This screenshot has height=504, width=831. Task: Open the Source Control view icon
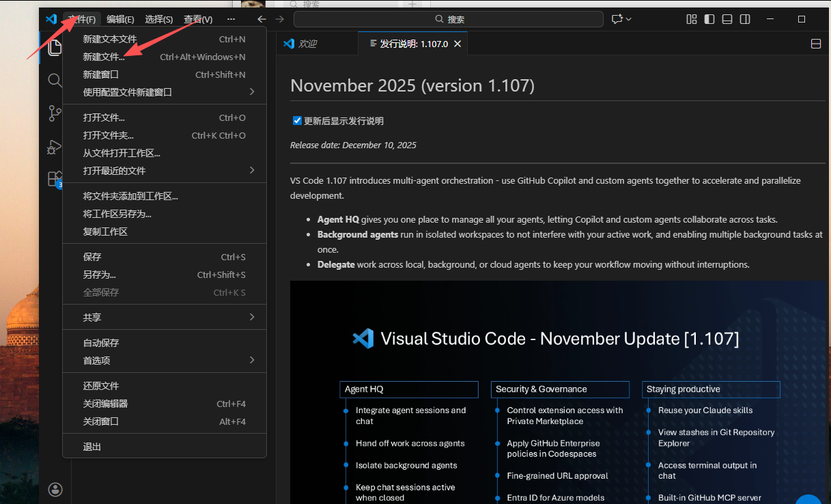(55, 113)
